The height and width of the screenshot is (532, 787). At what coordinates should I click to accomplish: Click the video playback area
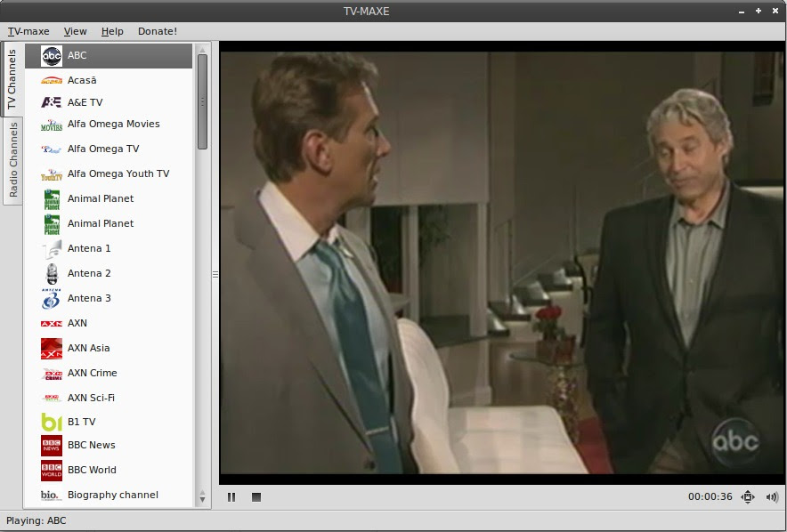tap(502, 262)
